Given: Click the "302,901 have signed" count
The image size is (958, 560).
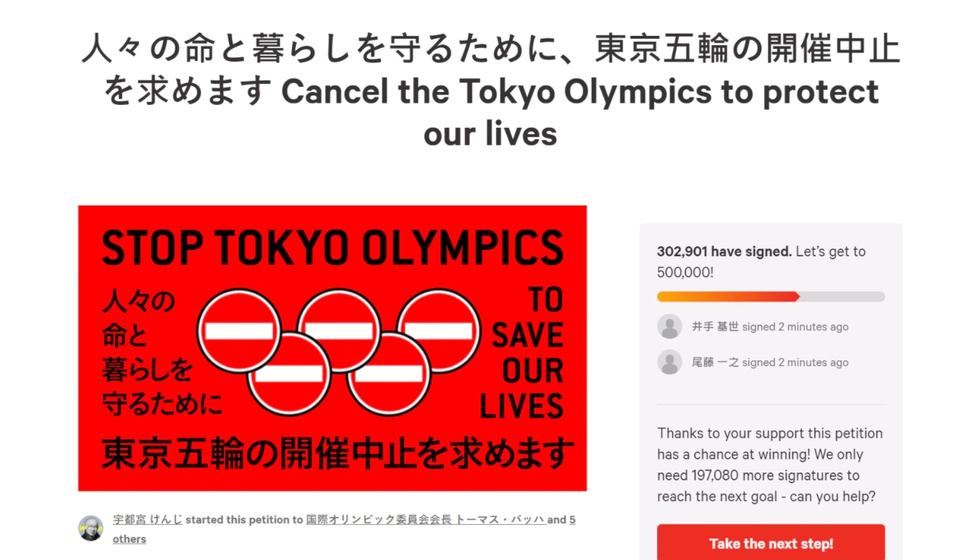Looking at the screenshot, I should coord(724,252).
